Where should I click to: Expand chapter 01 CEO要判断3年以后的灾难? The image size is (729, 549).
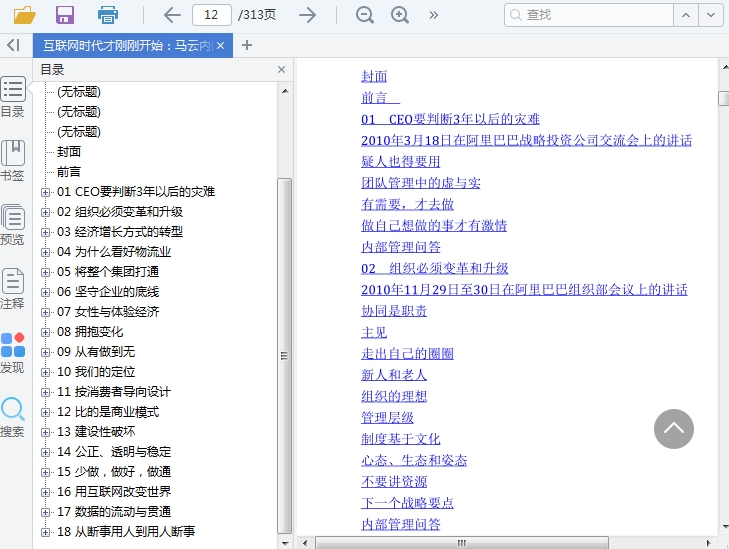click(x=45, y=192)
